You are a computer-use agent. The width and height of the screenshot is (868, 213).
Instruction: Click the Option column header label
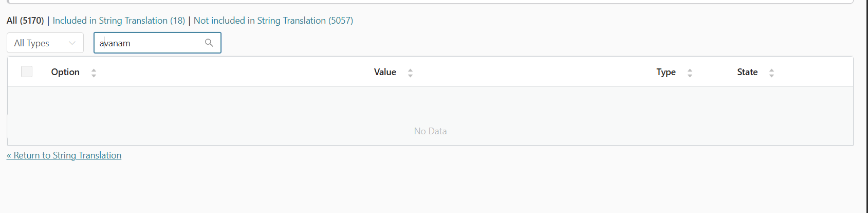65,72
